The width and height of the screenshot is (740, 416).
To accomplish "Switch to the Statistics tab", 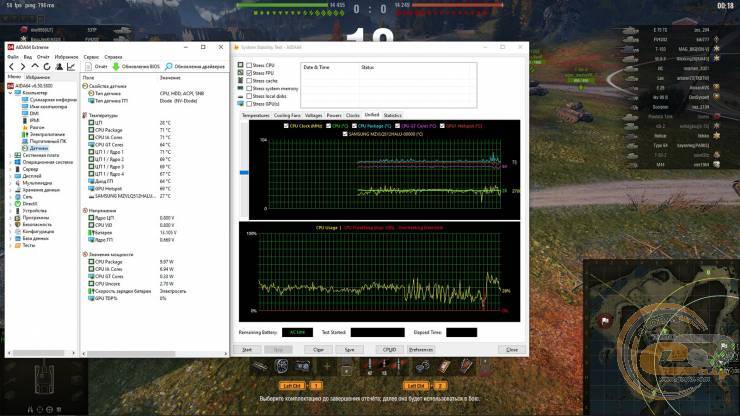I will click(392, 115).
